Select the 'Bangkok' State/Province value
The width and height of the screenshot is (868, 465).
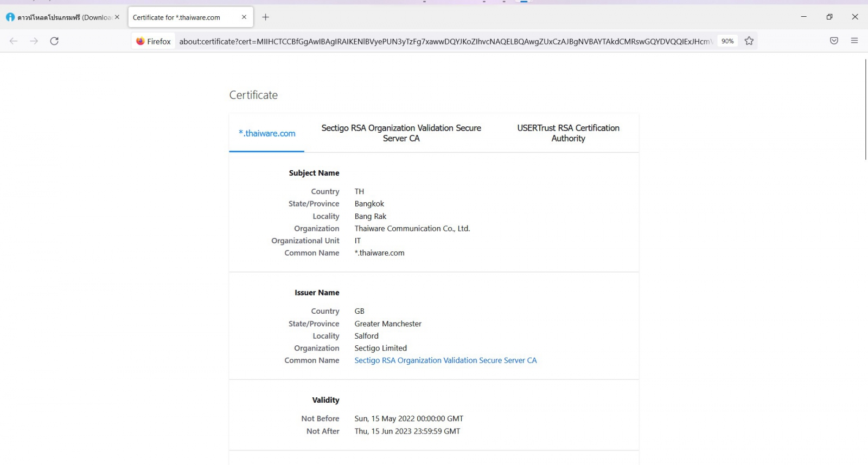369,204
